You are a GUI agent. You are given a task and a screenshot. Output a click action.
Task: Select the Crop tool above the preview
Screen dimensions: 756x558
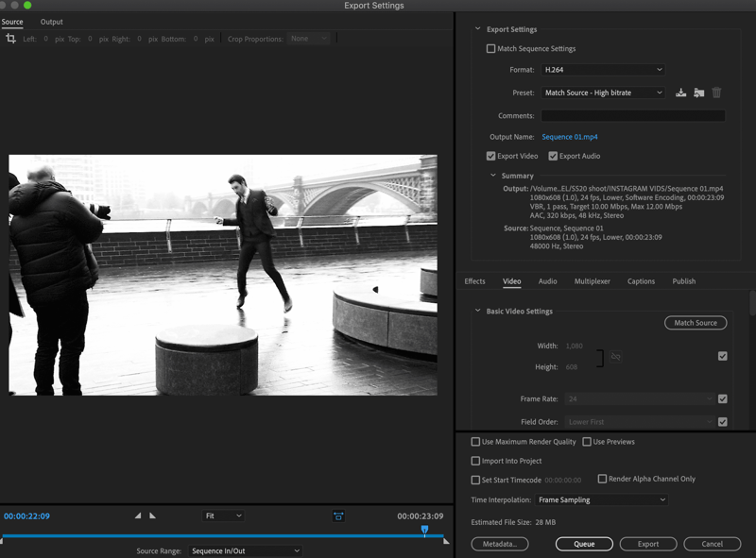click(11, 39)
